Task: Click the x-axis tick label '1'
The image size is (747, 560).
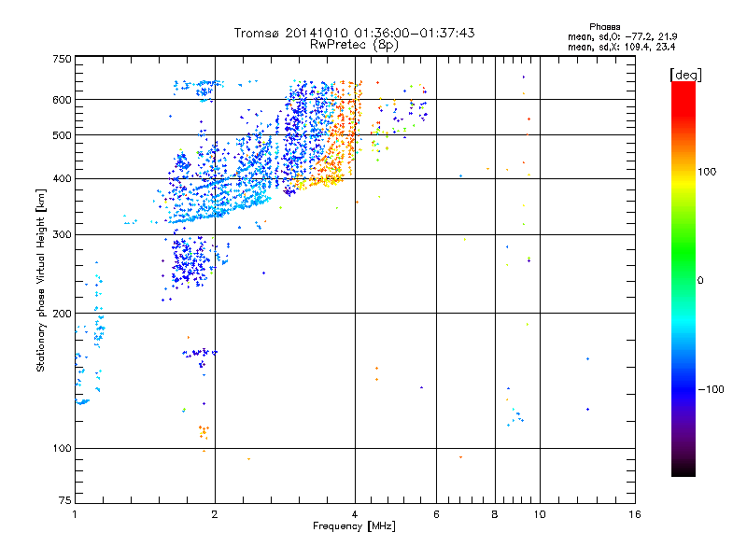Action: 75,514
